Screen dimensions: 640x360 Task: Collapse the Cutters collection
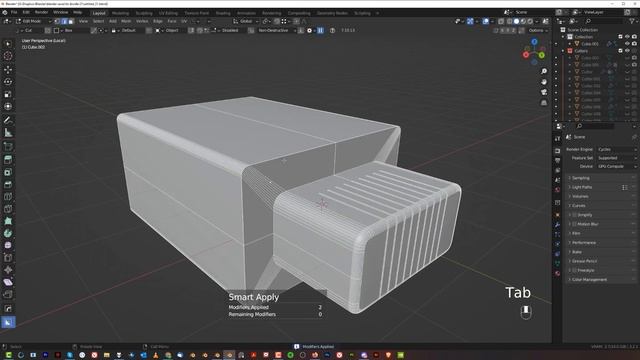click(x=563, y=51)
